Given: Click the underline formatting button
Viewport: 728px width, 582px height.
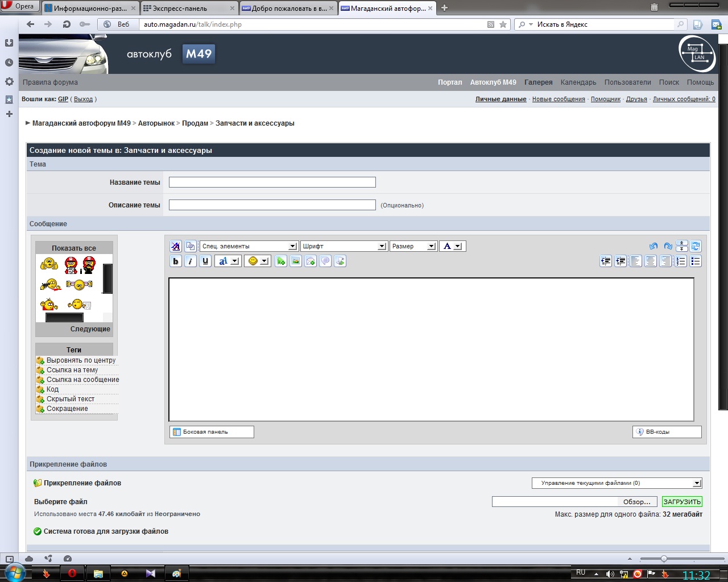Looking at the screenshot, I should click(x=205, y=261).
